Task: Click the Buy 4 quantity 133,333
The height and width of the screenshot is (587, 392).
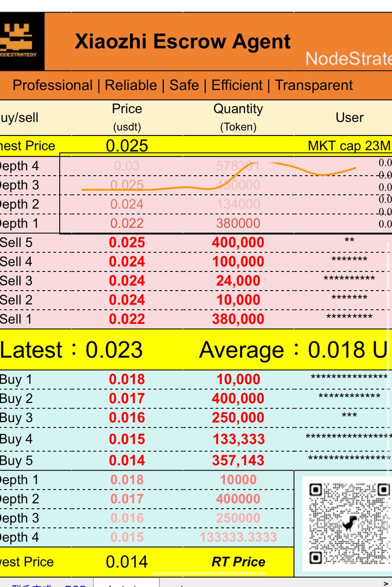Action: click(x=239, y=439)
